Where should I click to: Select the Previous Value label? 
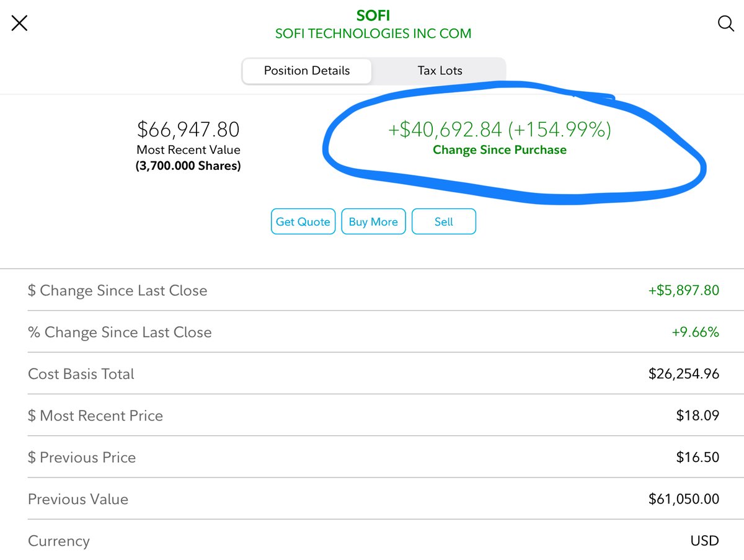pyautogui.click(x=78, y=499)
